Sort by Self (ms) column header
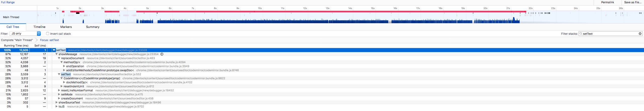 (x=40, y=46)
